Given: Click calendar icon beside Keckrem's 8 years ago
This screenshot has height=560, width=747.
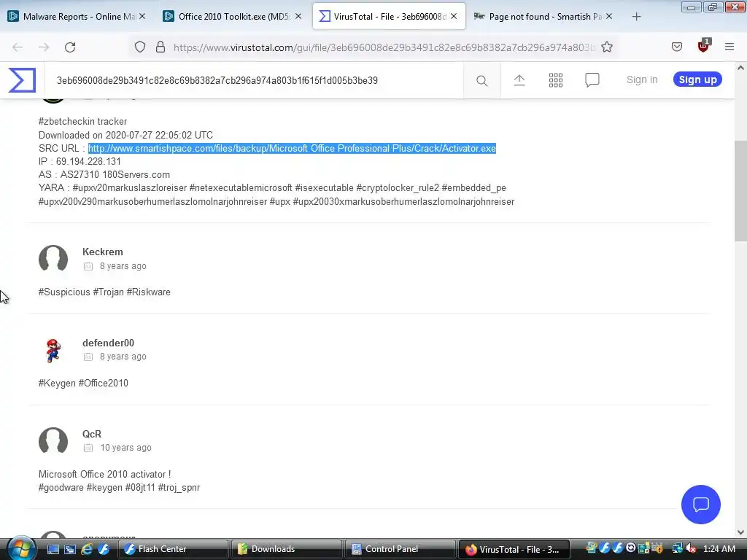Looking at the screenshot, I should [88, 266].
